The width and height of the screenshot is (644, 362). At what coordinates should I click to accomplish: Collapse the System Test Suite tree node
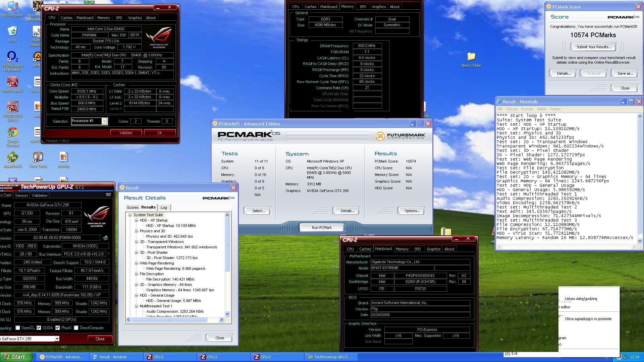click(130, 215)
